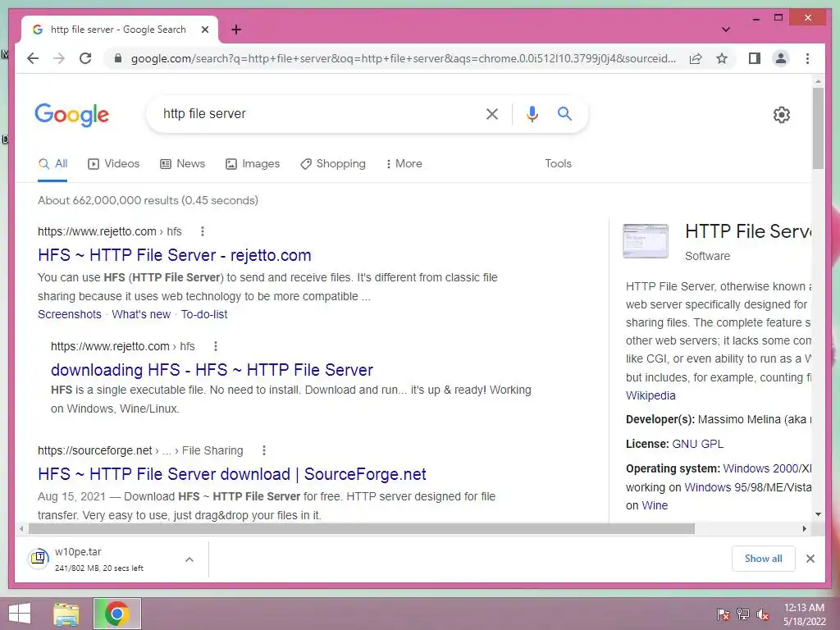The width and height of the screenshot is (840, 630).
Task: Open the Chrome profile avatar
Action: [x=781, y=58]
